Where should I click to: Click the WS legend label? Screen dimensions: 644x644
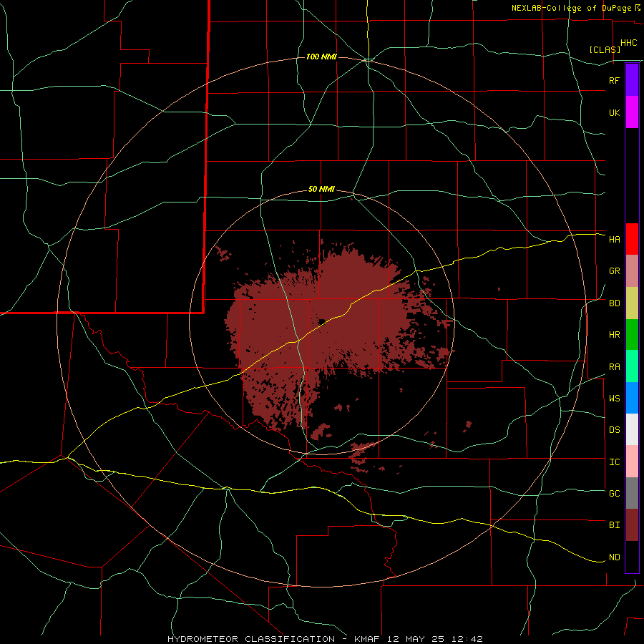click(x=614, y=399)
